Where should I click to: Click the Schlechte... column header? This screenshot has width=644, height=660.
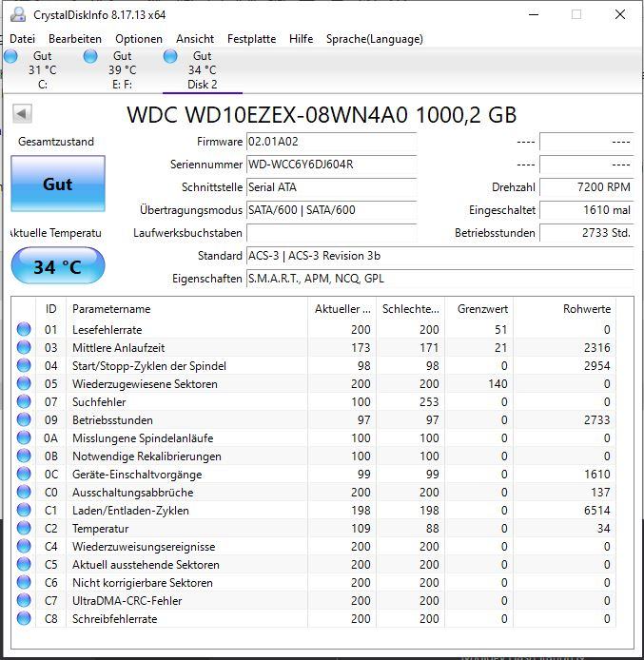click(410, 309)
